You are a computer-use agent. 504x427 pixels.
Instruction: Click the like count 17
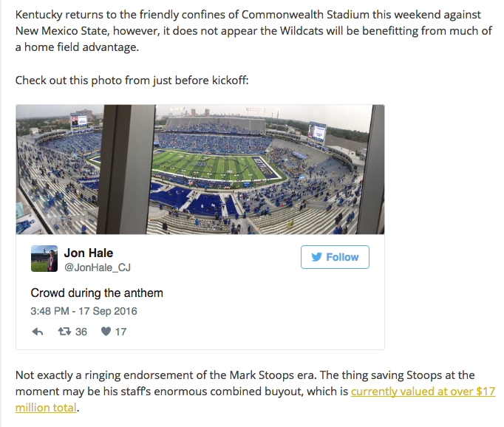click(x=120, y=332)
